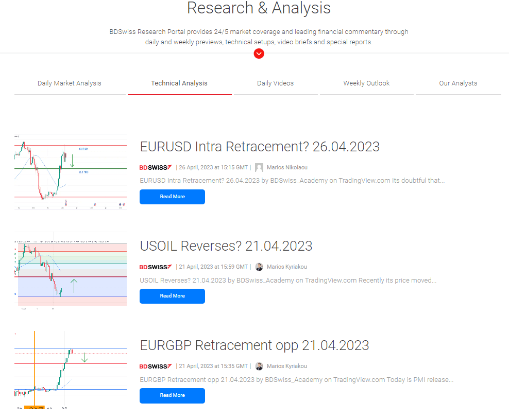Click BDSwiss logo under the EURUSD title
This screenshot has height=420, width=509.
[156, 167]
